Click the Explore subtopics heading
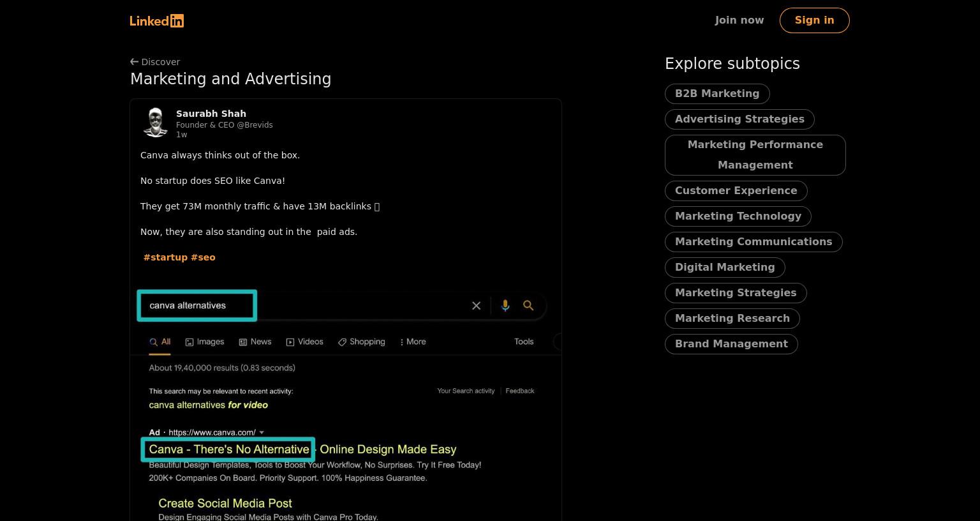 [x=732, y=64]
